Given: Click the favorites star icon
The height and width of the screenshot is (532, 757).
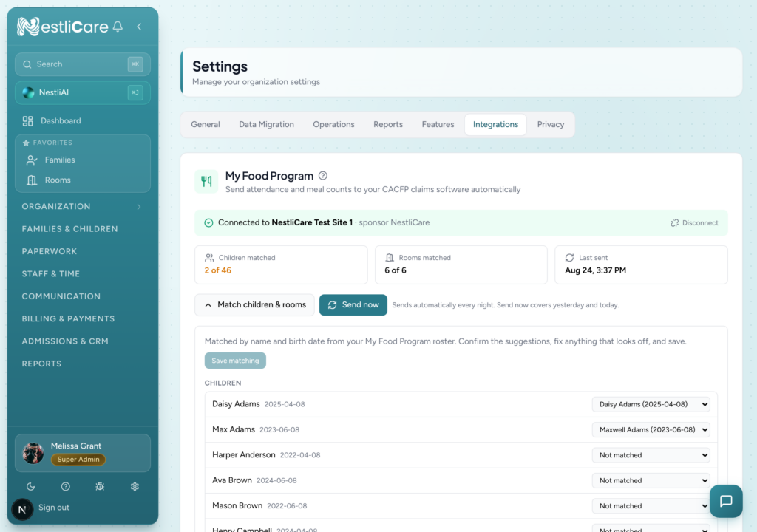Looking at the screenshot, I should click(26, 143).
